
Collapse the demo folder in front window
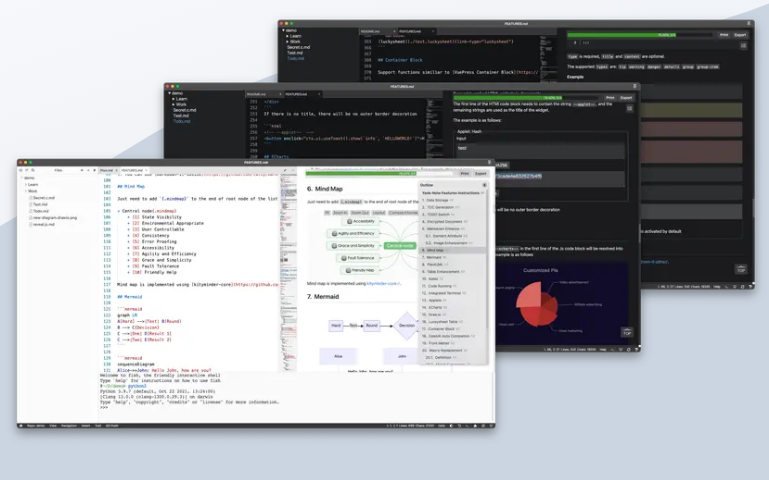22,178
